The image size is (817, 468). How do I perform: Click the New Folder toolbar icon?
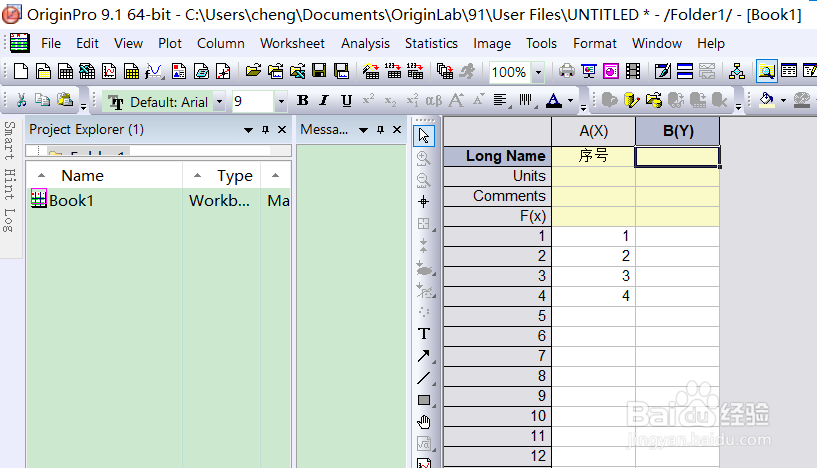tap(43, 71)
